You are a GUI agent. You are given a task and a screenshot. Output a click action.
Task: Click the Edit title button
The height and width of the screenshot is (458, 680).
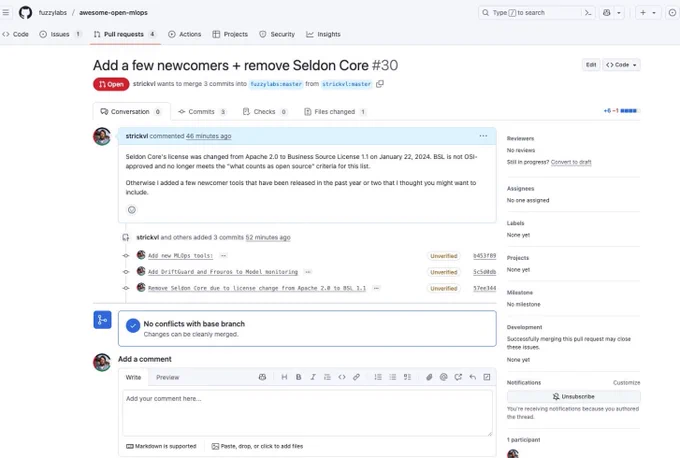click(x=591, y=65)
